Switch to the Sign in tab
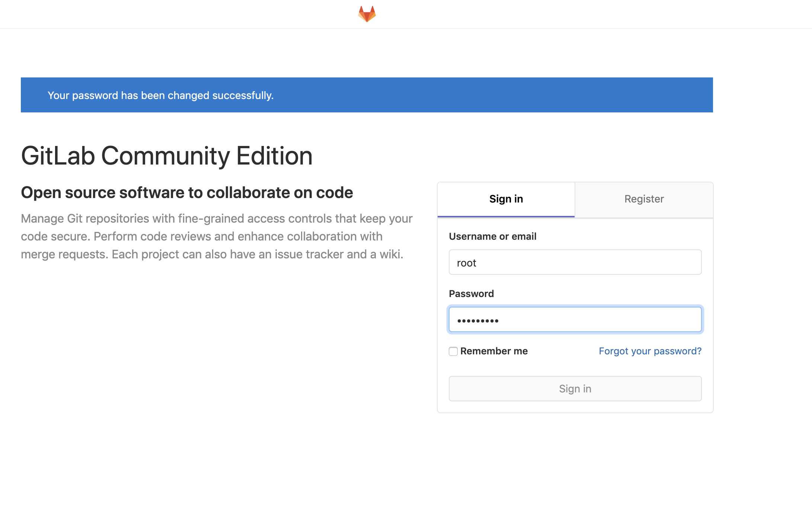The image size is (812, 507). coord(506,199)
